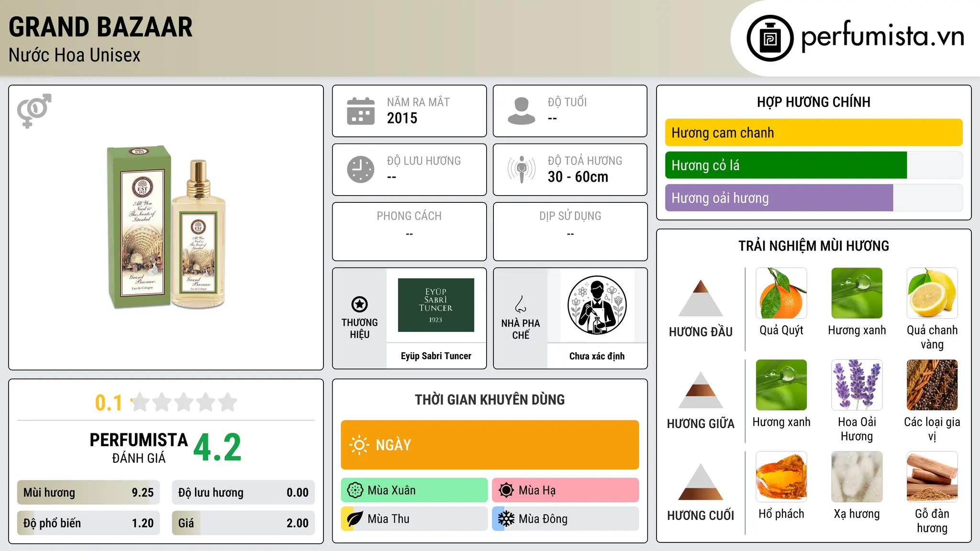Open the Eyüp Sabri Tuncer 1923 brand logo
This screenshot has height=551, width=980.
tap(436, 305)
